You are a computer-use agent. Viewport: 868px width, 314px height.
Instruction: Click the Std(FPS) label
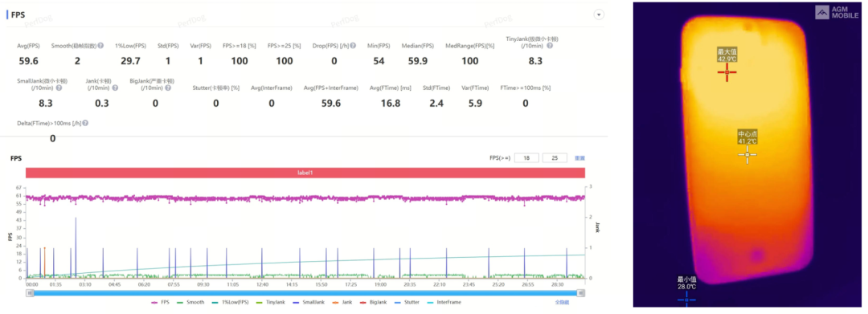coord(168,46)
